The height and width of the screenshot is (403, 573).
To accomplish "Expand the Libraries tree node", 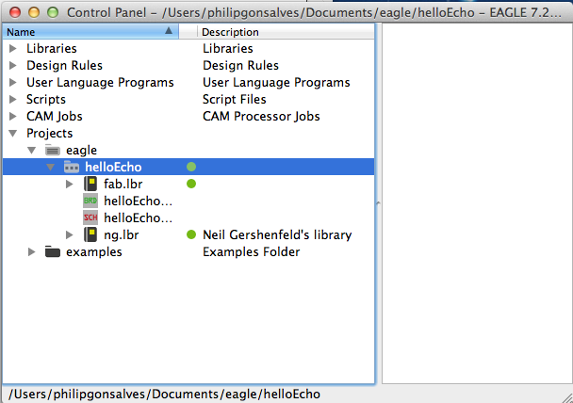I will click(x=13, y=49).
